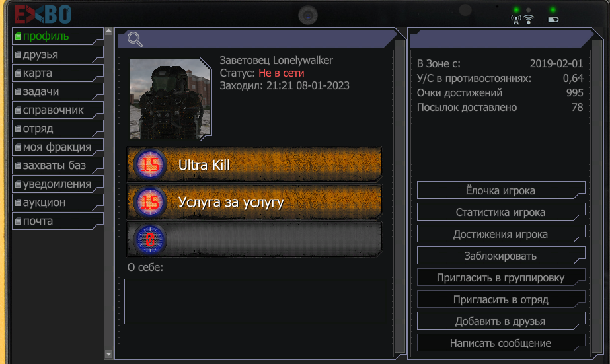Click the sidebar scrollbar down arrow
Viewport: 610px width, 364px height.
pyautogui.click(x=109, y=354)
